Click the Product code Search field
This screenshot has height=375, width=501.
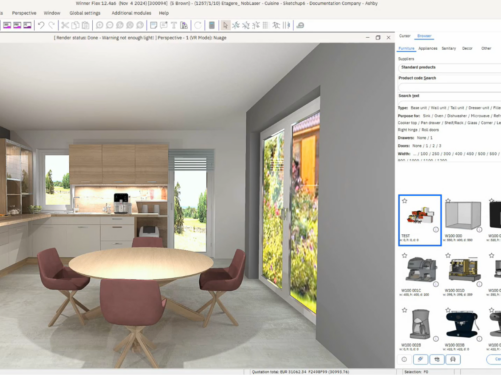pos(449,87)
